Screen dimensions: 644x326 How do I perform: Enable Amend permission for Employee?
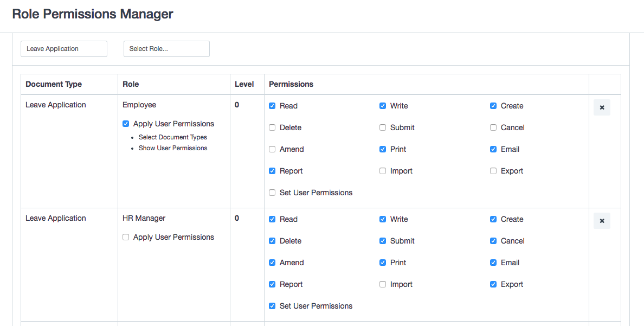click(272, 149)
